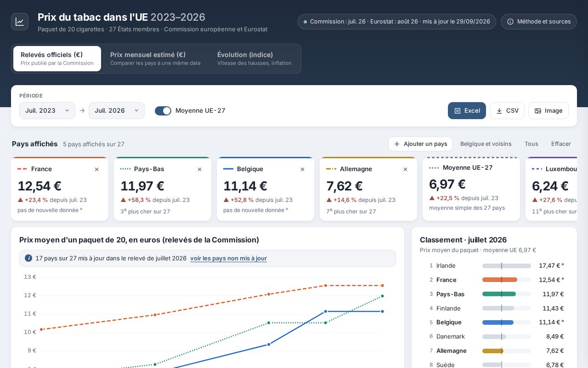Export data with the Excel button
588x368 pixels.
467,111
